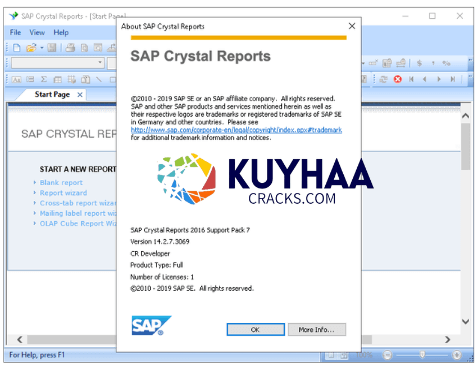Image resolution: width=475 pixels, height=368 pixels.
Task: Click the vertical scrollbar up arrow
Action: tap(465, 116)
